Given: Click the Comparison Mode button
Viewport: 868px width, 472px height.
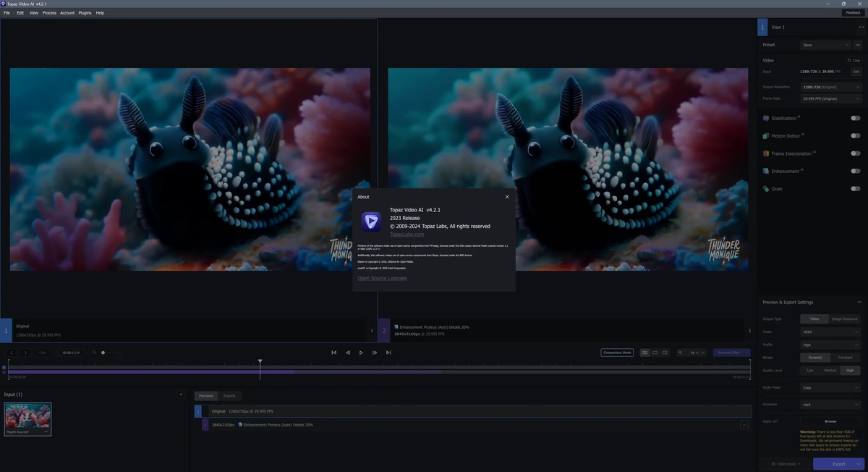Looking at the screenshot, I should [617, 353].
